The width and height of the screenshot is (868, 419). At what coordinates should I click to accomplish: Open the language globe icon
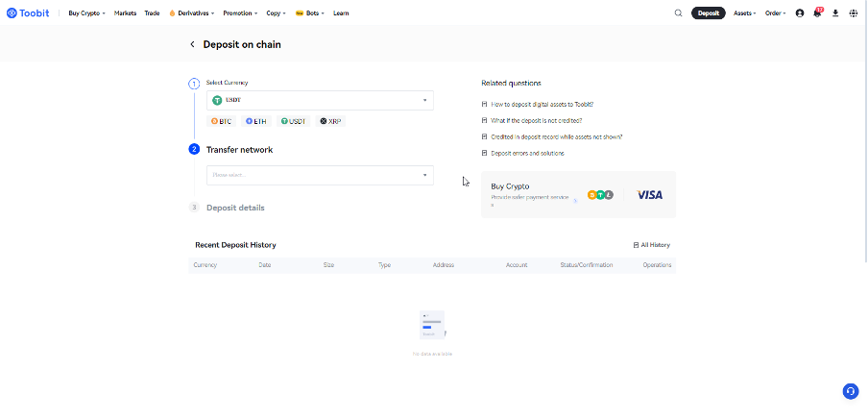point(854,13)
